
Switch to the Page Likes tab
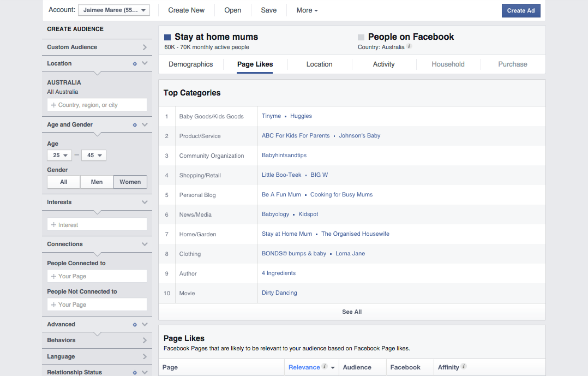pos(255,64)
